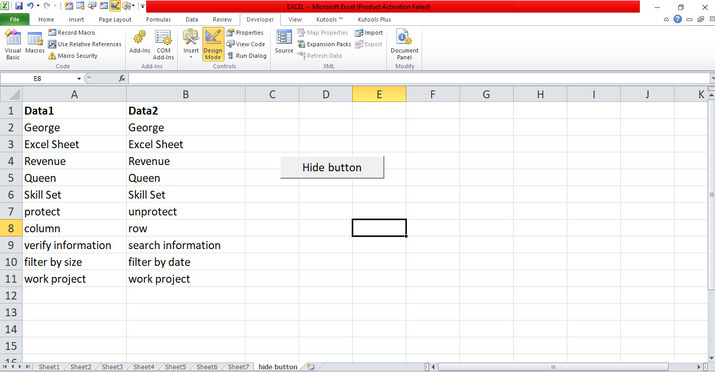Open the Macros dialog
Screen dimensions: 715x372
coord(35,43)
